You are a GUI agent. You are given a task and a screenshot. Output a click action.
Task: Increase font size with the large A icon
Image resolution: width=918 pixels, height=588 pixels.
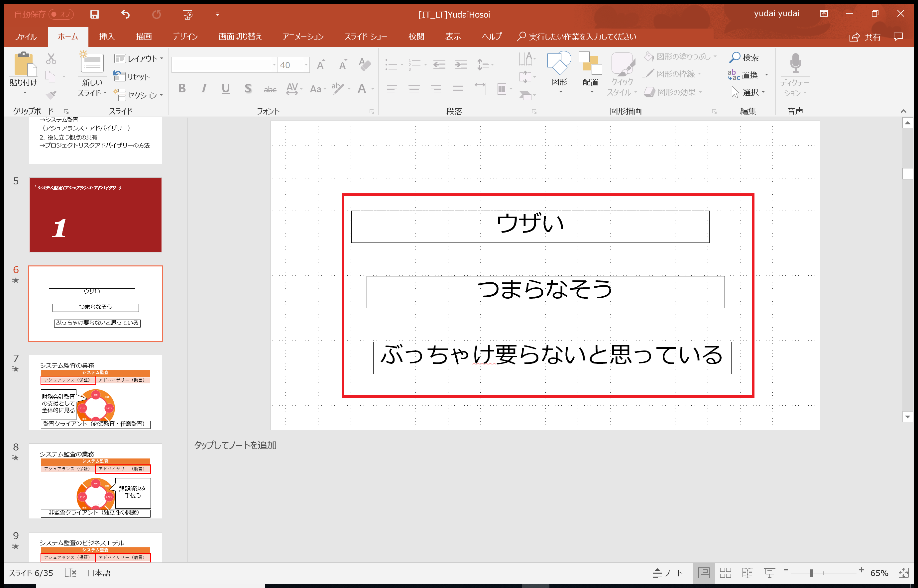coord(321,65)
